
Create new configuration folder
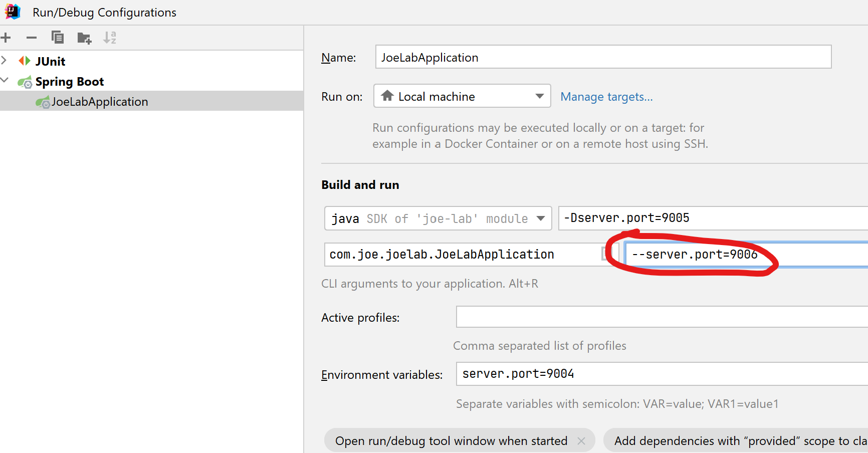coord(84,38)
